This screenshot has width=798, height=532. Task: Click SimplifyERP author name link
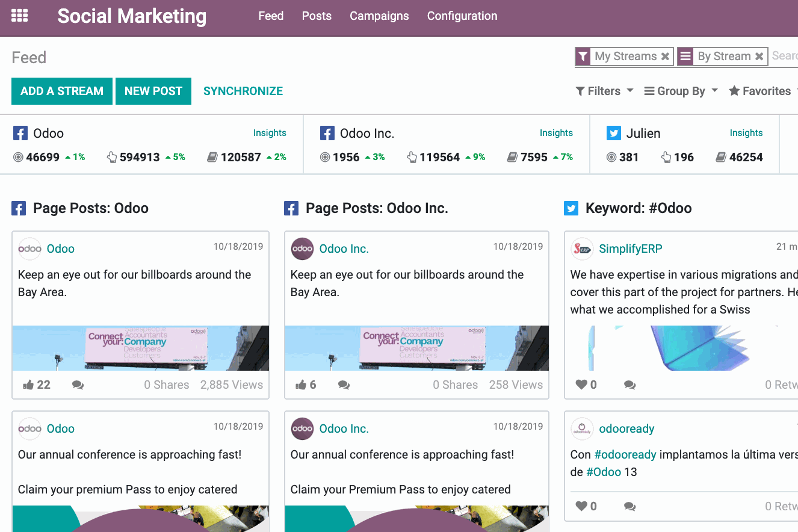[x=631, y=249]
